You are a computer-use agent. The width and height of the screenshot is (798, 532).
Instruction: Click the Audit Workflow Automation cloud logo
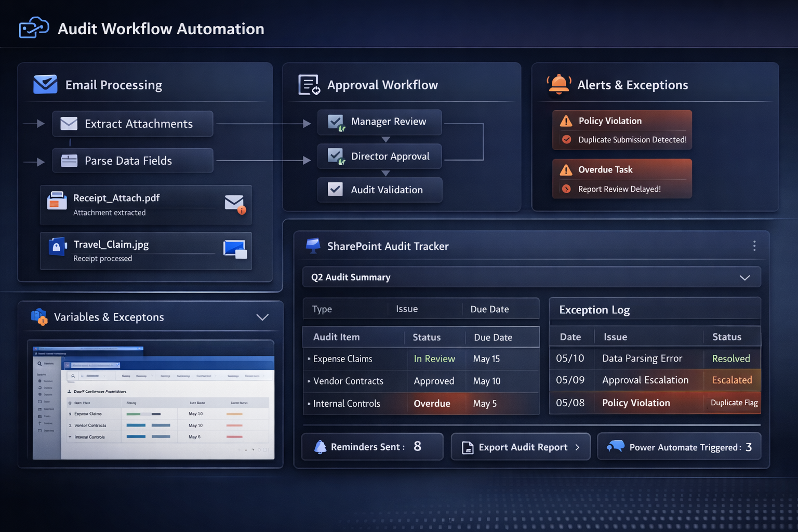pos(34,28)
